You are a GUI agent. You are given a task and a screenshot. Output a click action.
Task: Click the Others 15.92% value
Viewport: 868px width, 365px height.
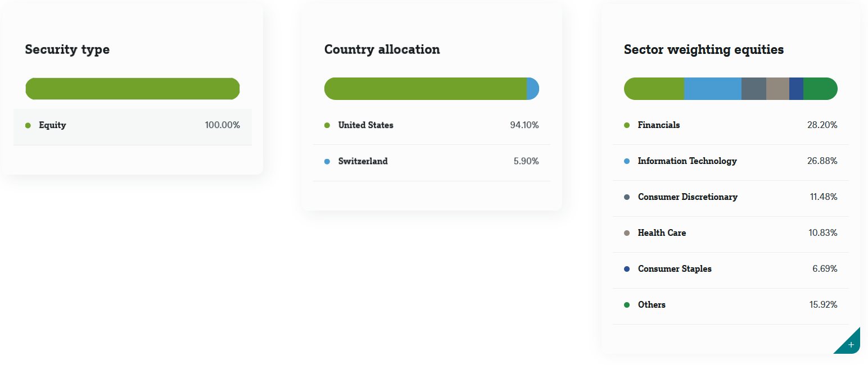click(x=824, y=305)
